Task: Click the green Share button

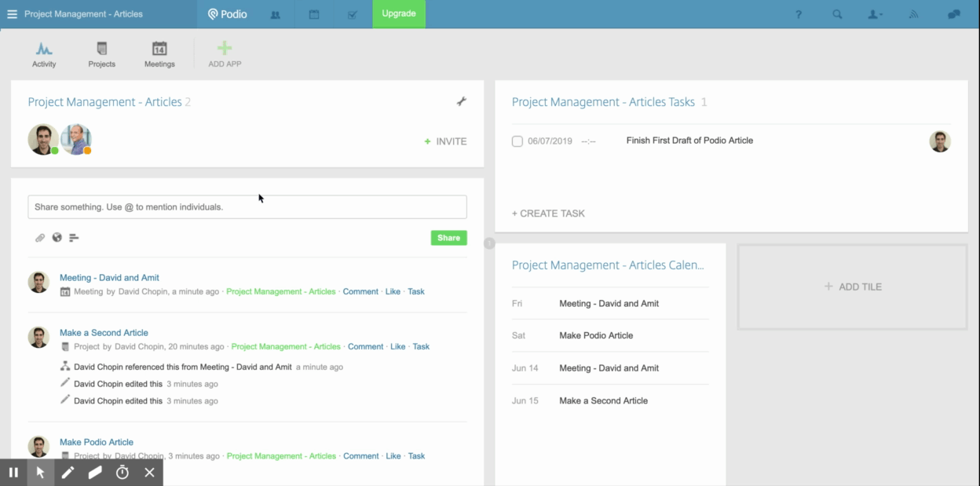Action: [448, 238]
